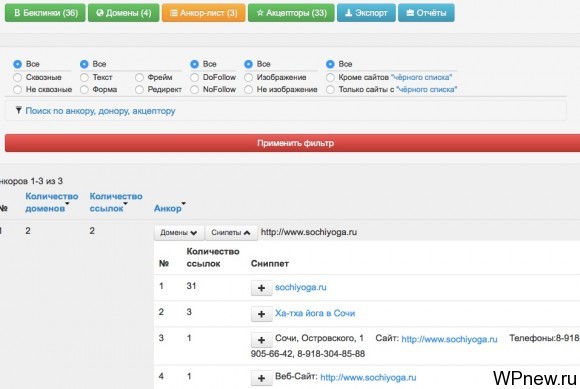Viewport: 580px width, 389px height.
Task: Click the download icon on Экспорт
Action: click(348, 13)
